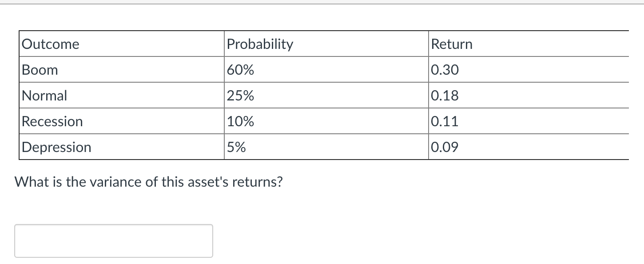Click the Normal outcome cell
Screen dimensions: 644x264
(x=44, y=95)
